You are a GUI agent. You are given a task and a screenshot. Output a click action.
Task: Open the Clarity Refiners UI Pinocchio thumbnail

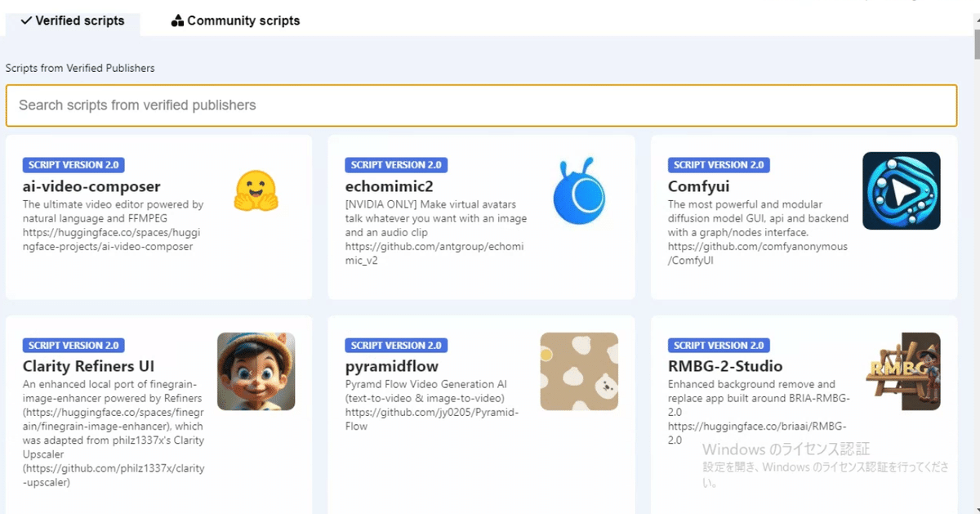pyautogui.click(x=256, y=372)
